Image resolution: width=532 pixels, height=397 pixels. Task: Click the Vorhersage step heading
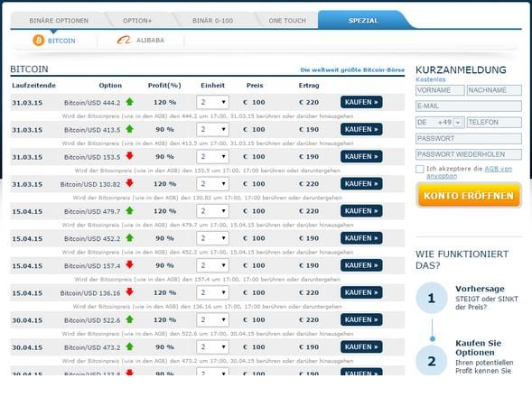pyautogui.click(x=480, y=289)
